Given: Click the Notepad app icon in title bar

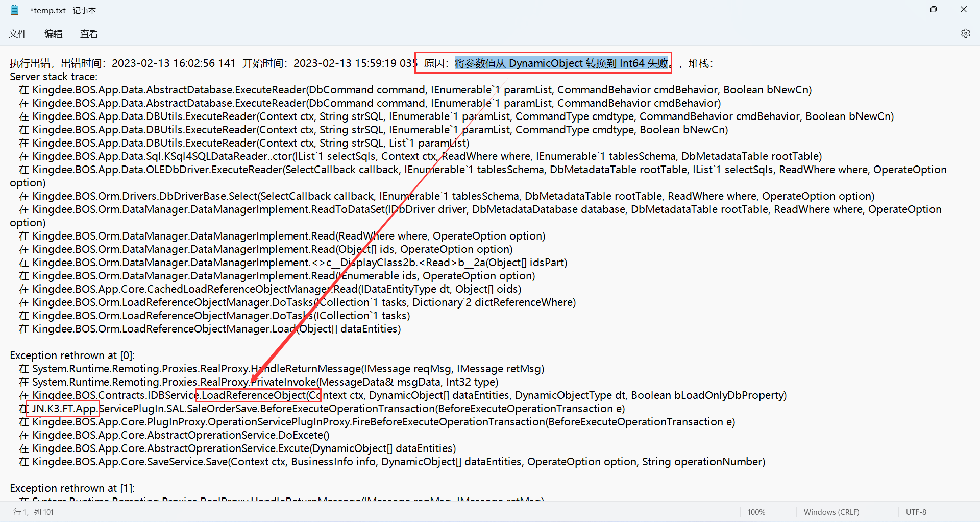Looking at the screenshot, I should click(x=15, y=10).
